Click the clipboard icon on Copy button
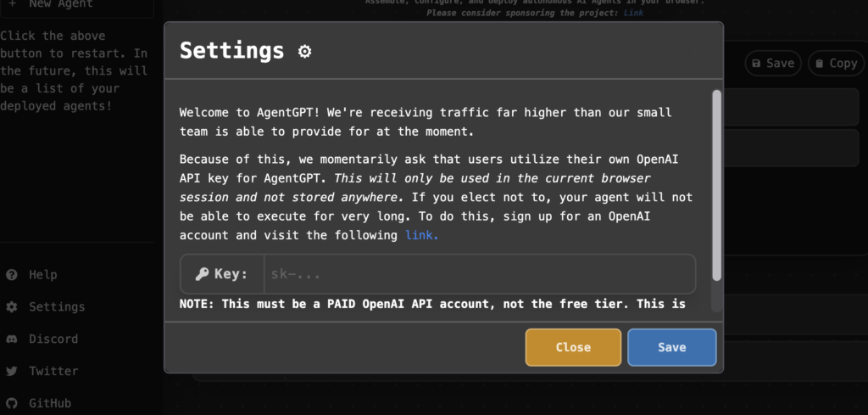 click(x=820, y=64)
